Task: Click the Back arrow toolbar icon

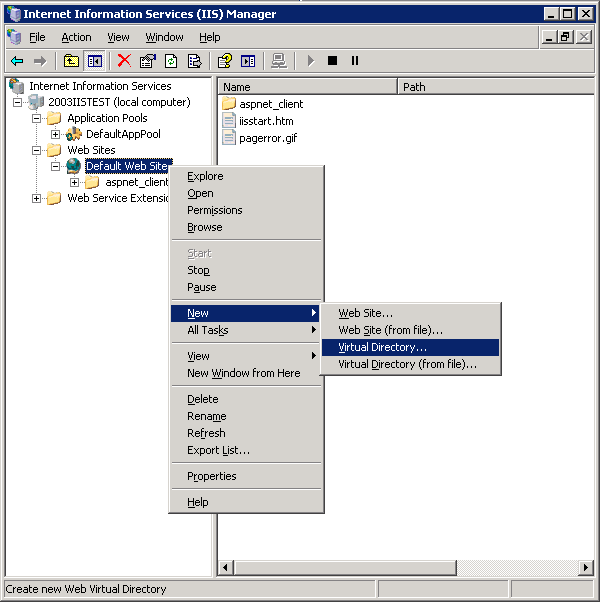Action: click(17, 61)
